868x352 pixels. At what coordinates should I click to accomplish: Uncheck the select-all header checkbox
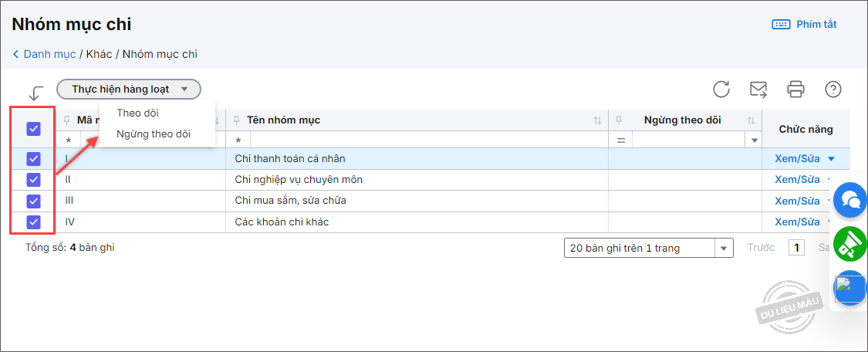coord(33,129)
